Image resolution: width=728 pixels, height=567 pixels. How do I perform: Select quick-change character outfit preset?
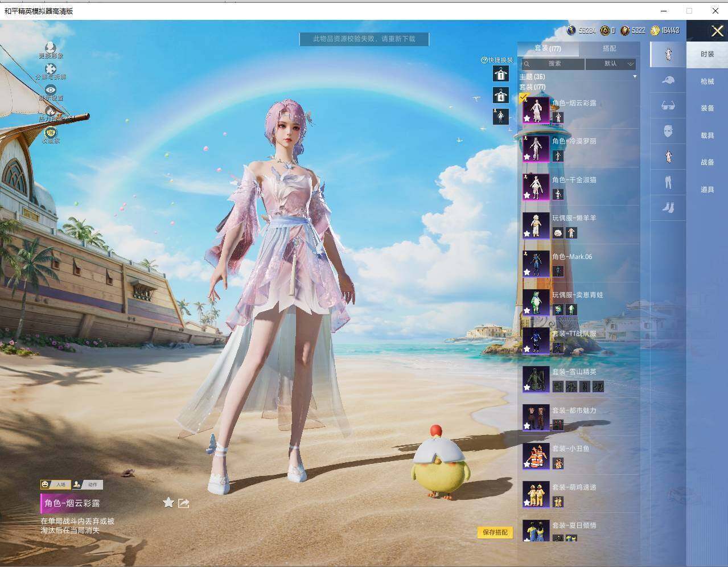coord(500,116)
